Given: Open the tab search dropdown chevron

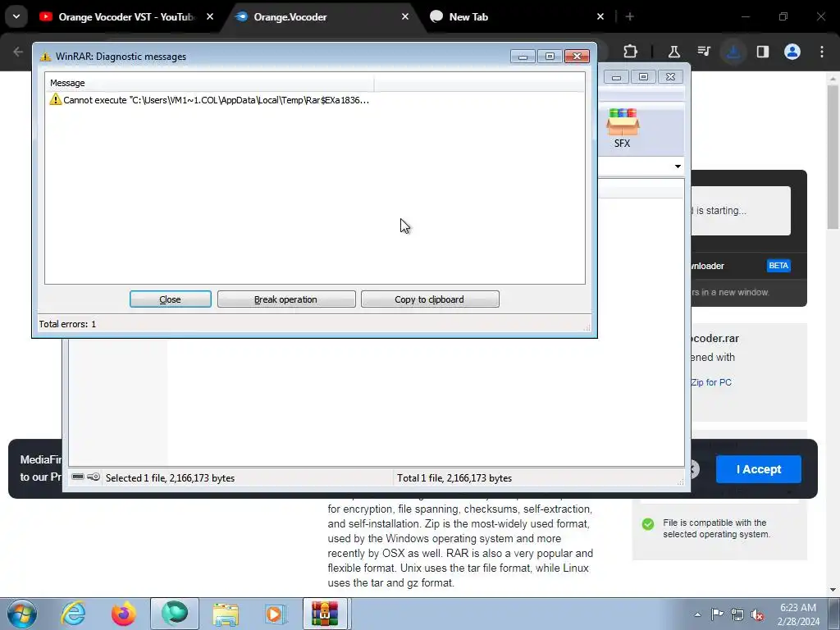Looking at the screenshot, I should coord(16,16).
